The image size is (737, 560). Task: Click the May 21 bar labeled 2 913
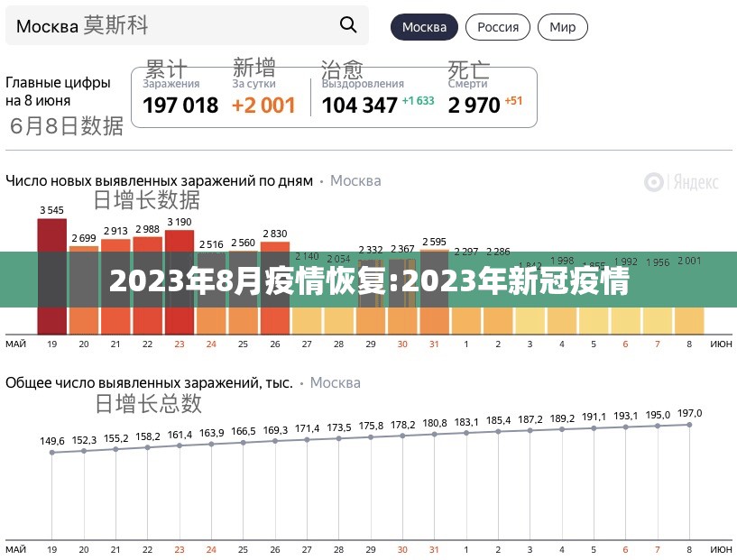[115, 287]
